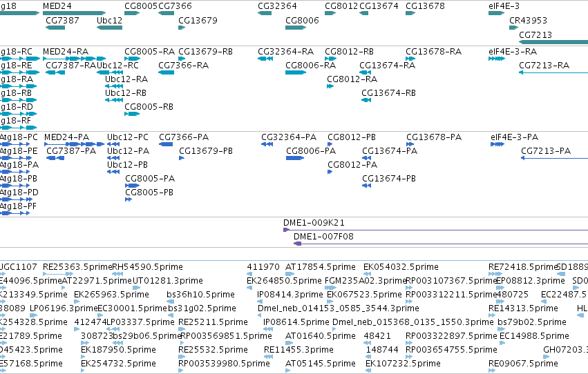Select transcript Ubc12-RC

109,72
